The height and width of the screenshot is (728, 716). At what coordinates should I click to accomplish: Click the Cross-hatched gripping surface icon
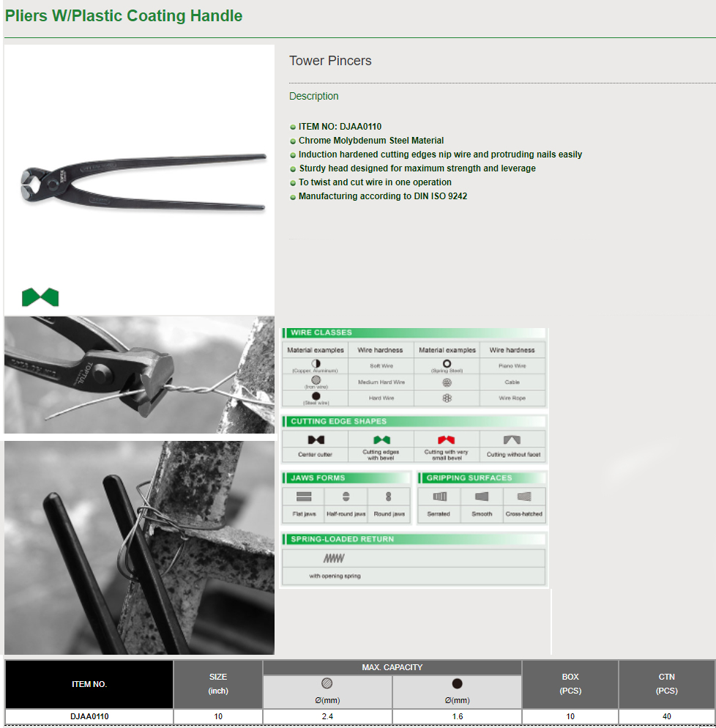click(524, 497)
